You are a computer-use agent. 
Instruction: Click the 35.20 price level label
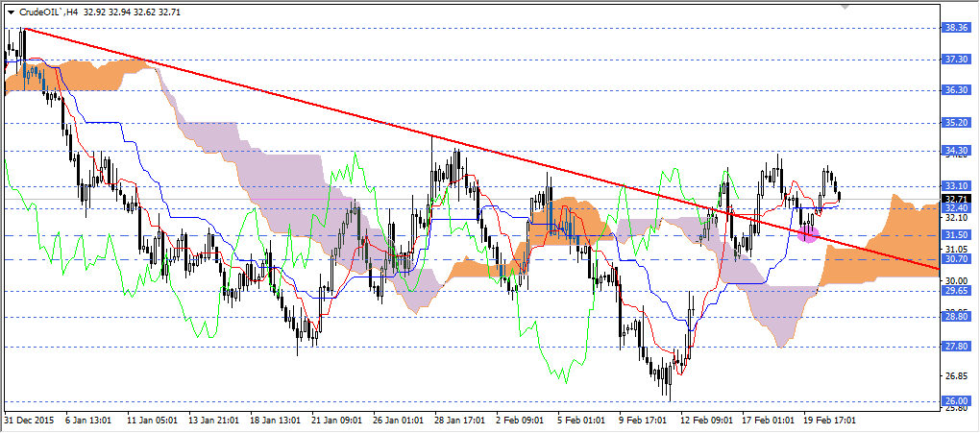(x=957, y=123)
